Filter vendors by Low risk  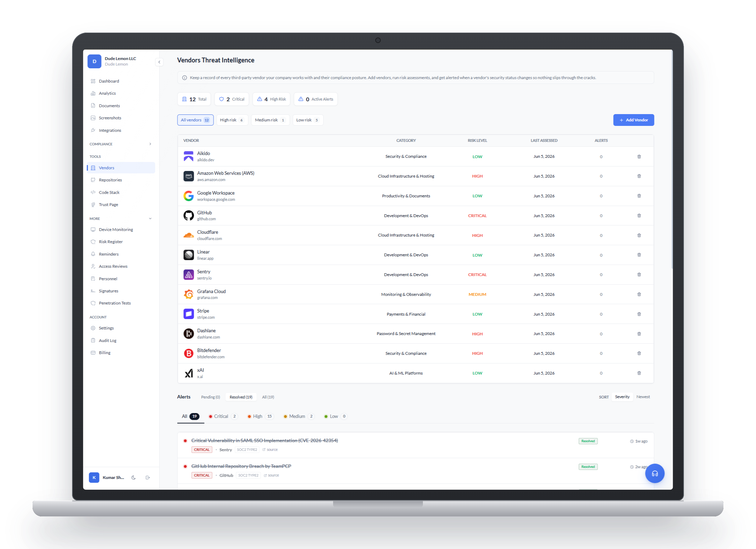point(308,120)
